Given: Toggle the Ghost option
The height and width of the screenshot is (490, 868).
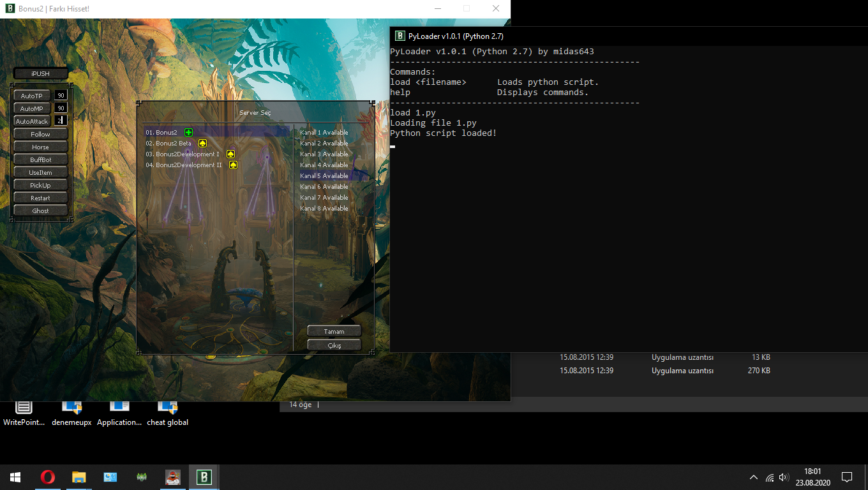Looking at the screenshot, I should 40,211.
